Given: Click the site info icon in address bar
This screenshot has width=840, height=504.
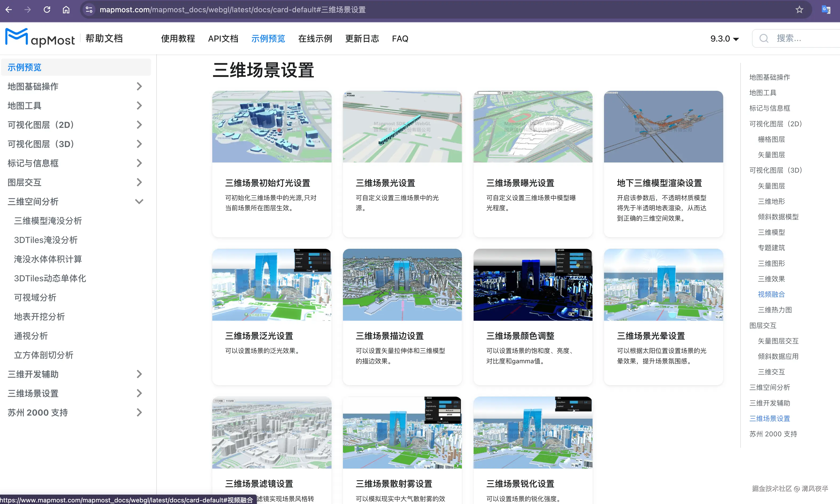Looking at the screenshot, I should click(x=89, y=10).
